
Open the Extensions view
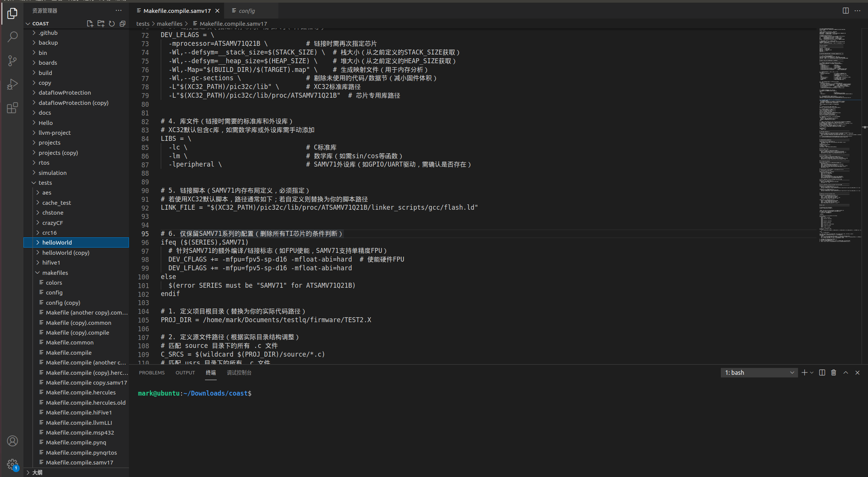[12, 108]
